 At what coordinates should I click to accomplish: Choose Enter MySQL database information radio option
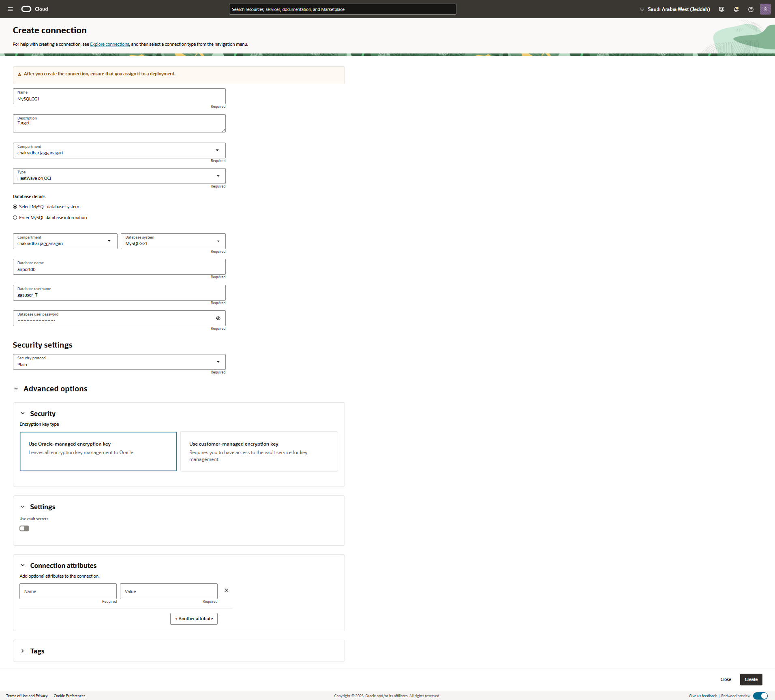point(15,218)
